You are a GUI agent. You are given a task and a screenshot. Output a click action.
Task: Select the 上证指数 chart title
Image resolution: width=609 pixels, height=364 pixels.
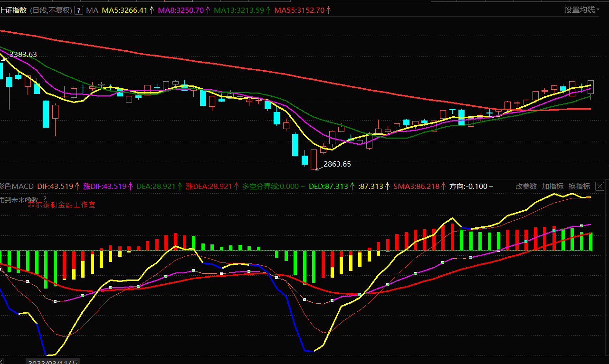[x=13, y=10]
